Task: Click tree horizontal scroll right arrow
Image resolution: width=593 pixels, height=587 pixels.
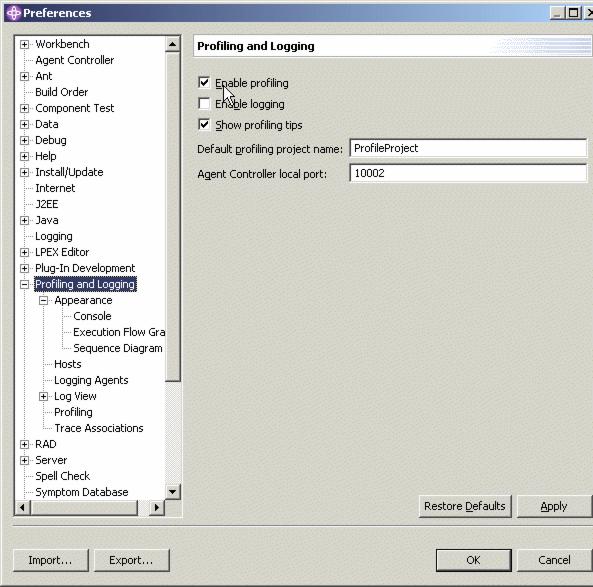Action: [x=157, y=508]
